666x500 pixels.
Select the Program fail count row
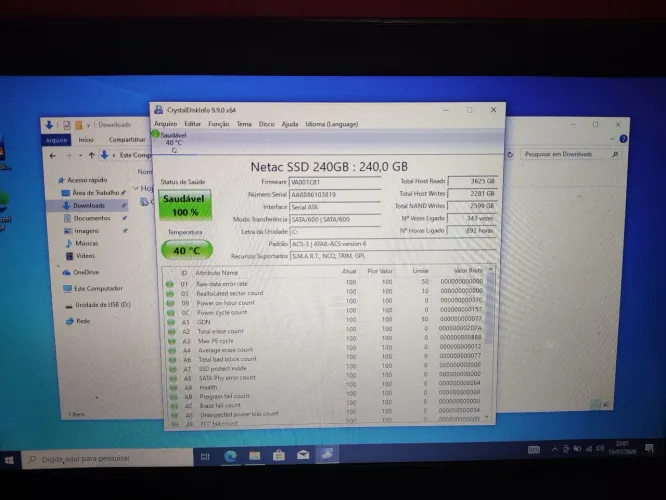click(x=327, y=395)
